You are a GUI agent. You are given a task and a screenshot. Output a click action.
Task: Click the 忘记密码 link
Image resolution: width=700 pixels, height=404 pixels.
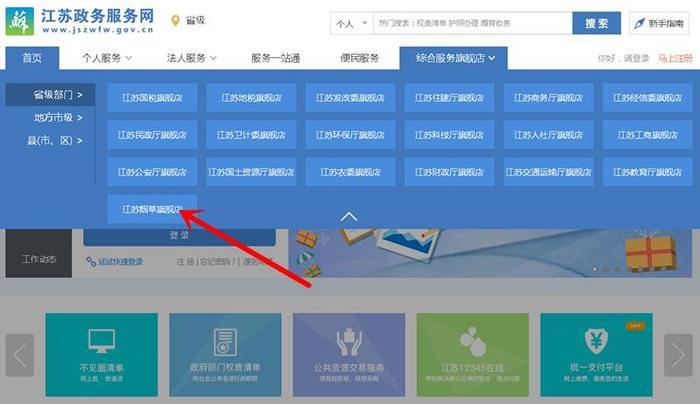point(219,262)
